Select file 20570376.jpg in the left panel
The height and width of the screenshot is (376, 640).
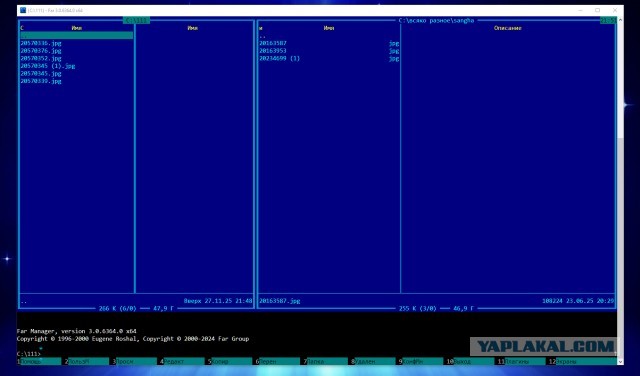(x=41, y=51)
